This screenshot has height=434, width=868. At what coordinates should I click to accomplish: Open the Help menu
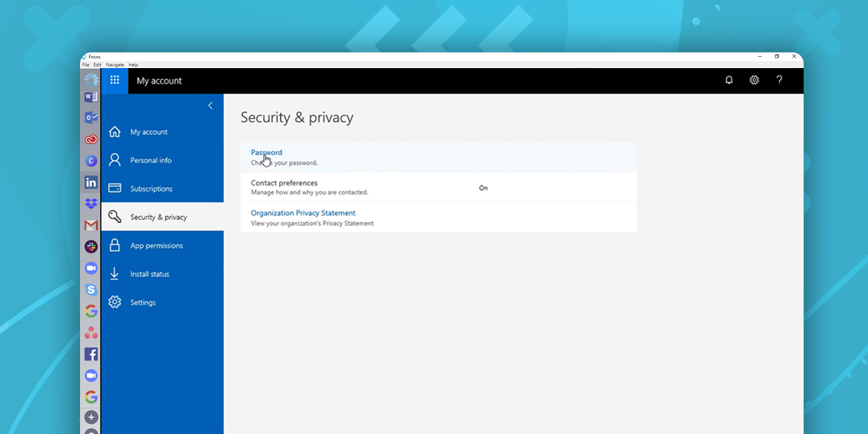[133, 65]
